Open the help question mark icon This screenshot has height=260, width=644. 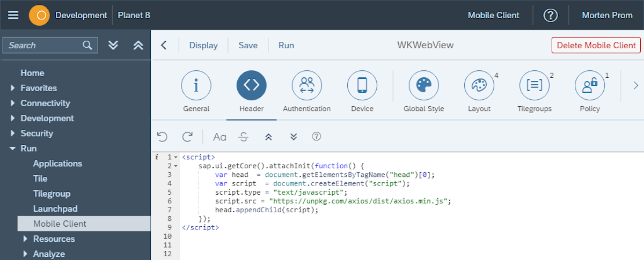(551, 15)
